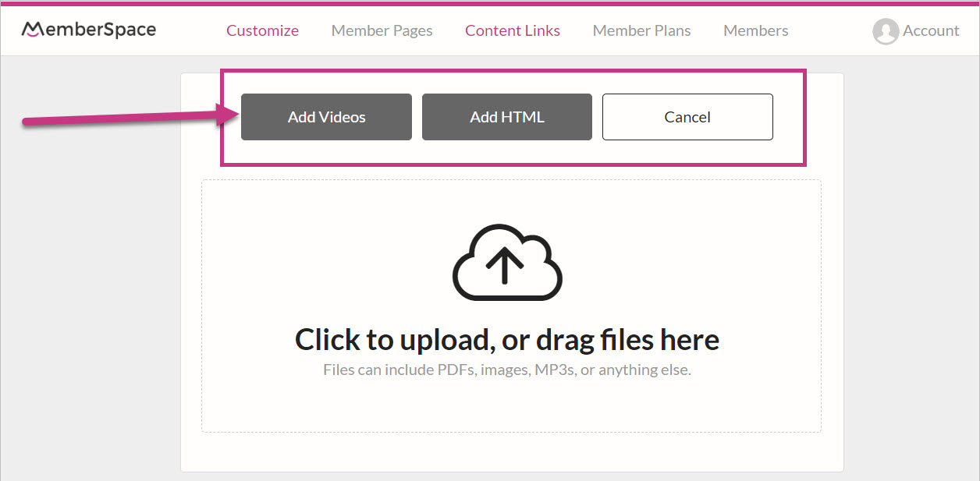Image resolution: width=980 pixels, height=481 pixels.
Task: Open the Customize tab
Action: 262,31
